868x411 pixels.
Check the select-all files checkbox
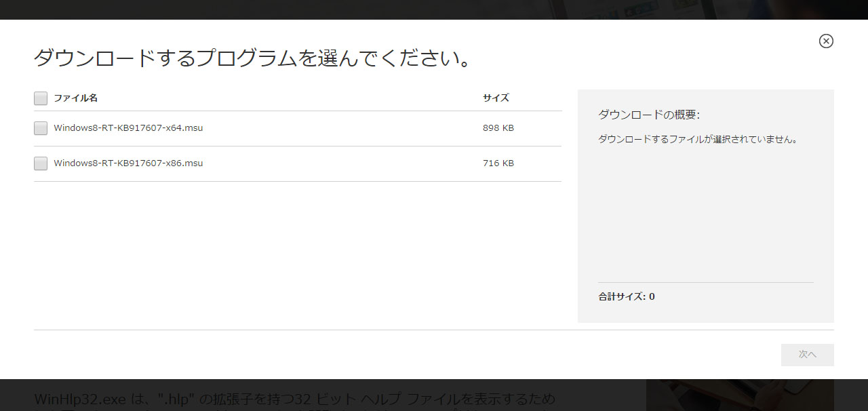(41, 98)
